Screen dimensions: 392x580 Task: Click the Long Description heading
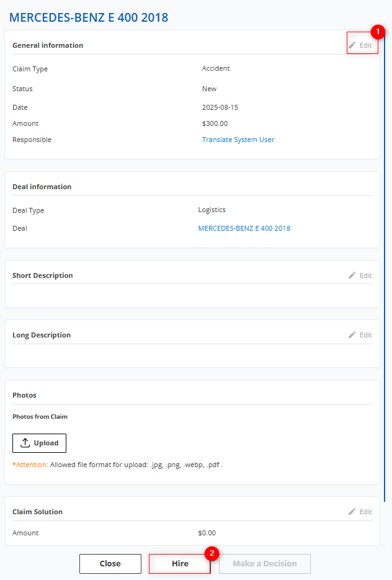point(42,335)
